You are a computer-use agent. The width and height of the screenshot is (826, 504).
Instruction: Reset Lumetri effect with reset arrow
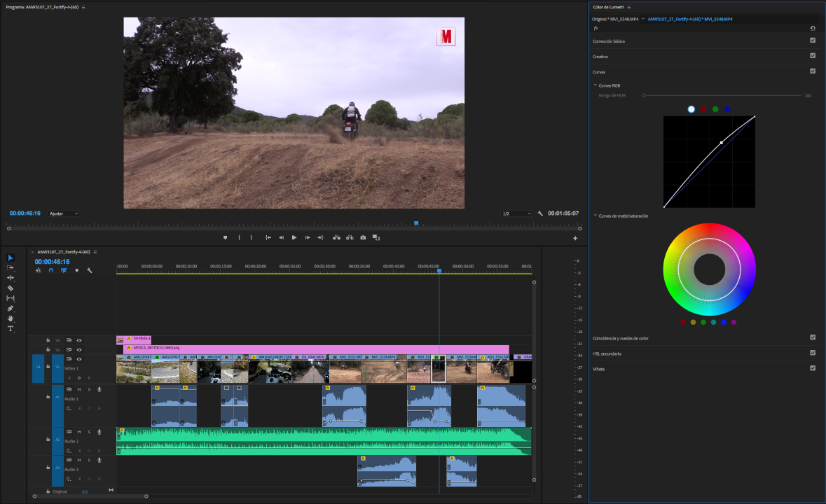813,29
